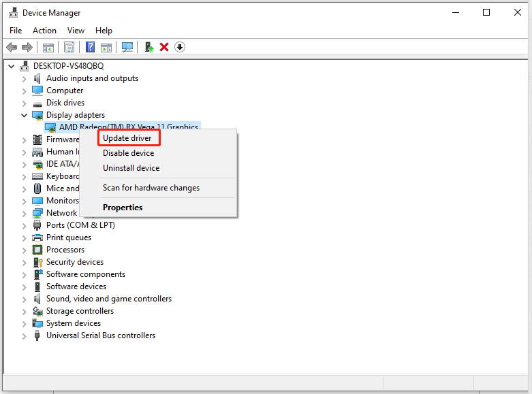Expand the Computer category chevron
This screenshot has width=532, height=394.
tap(24, 91)
